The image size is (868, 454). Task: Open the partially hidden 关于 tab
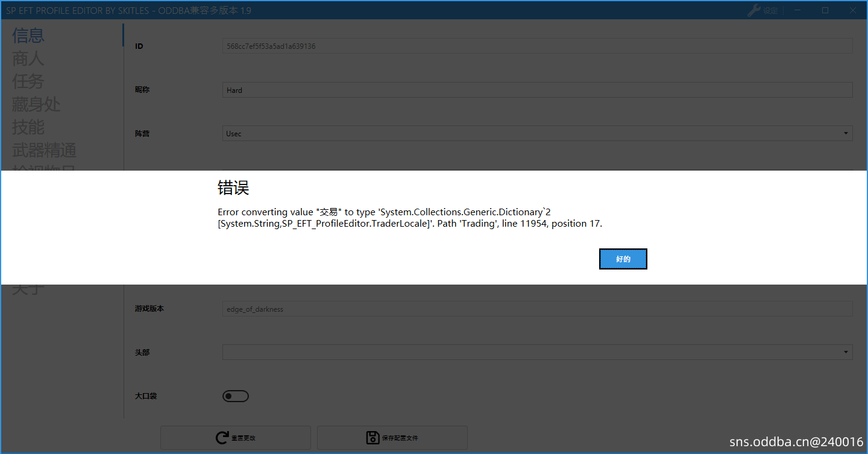point(28,289)
